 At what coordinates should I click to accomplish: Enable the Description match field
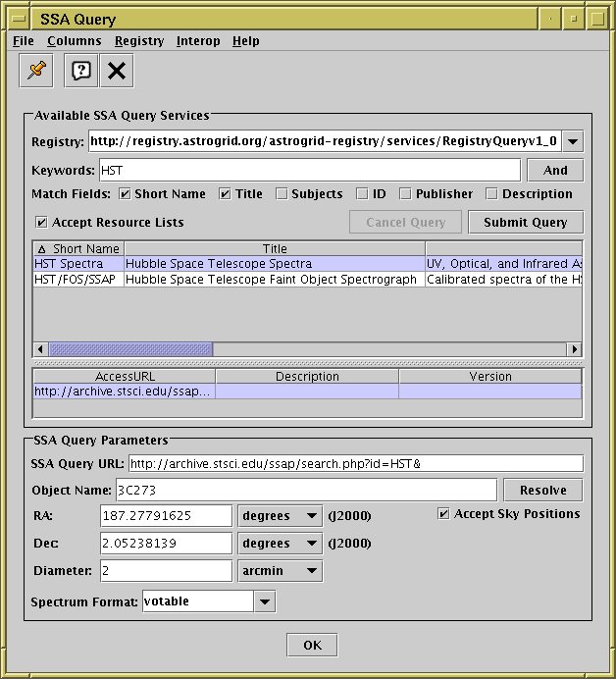click(491, 194)
